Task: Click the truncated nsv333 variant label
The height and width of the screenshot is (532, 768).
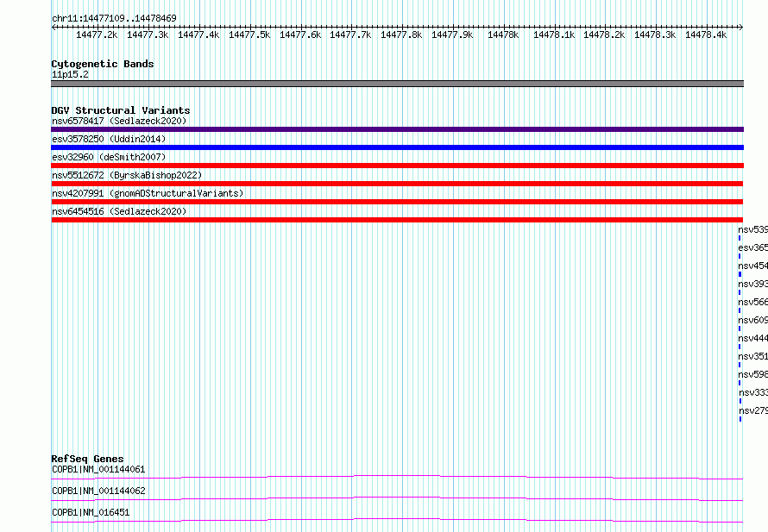Action: (x=752, y=392)
